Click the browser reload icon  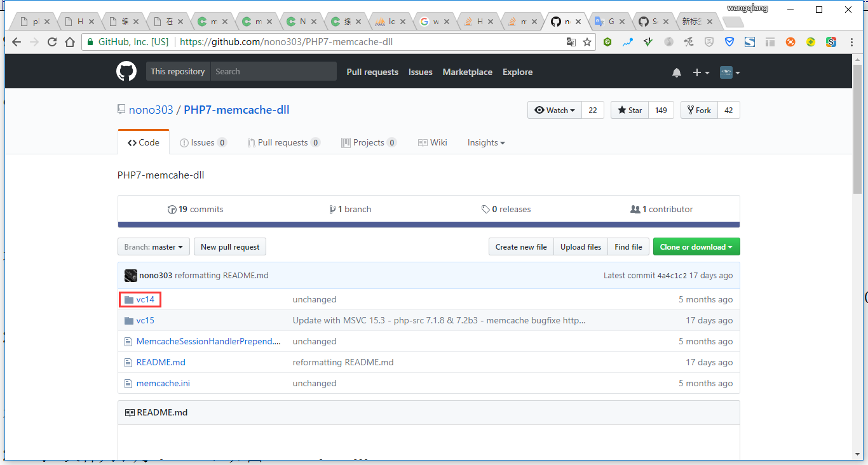(52, 42)
